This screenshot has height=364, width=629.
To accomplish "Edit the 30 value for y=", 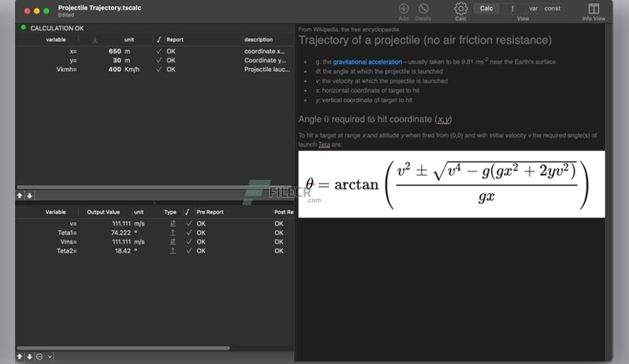I will click(117, 60).
